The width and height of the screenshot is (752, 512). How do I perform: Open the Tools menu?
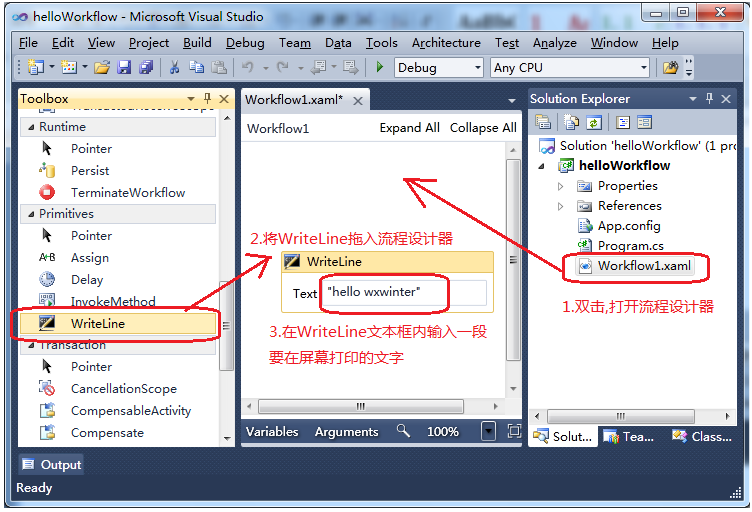click(x=382, y=43)
